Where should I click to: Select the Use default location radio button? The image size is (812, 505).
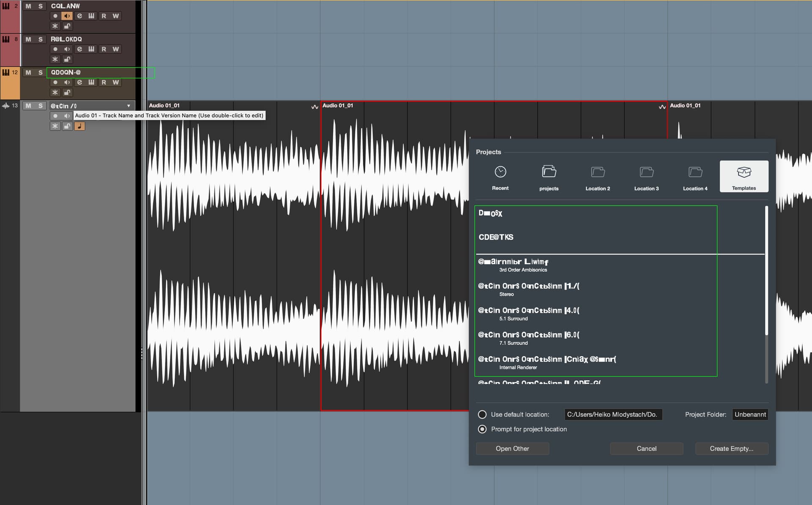point(482,414)
